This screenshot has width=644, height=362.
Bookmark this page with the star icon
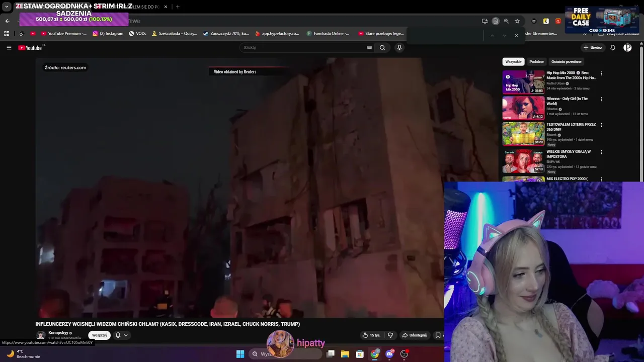(517, 21)
